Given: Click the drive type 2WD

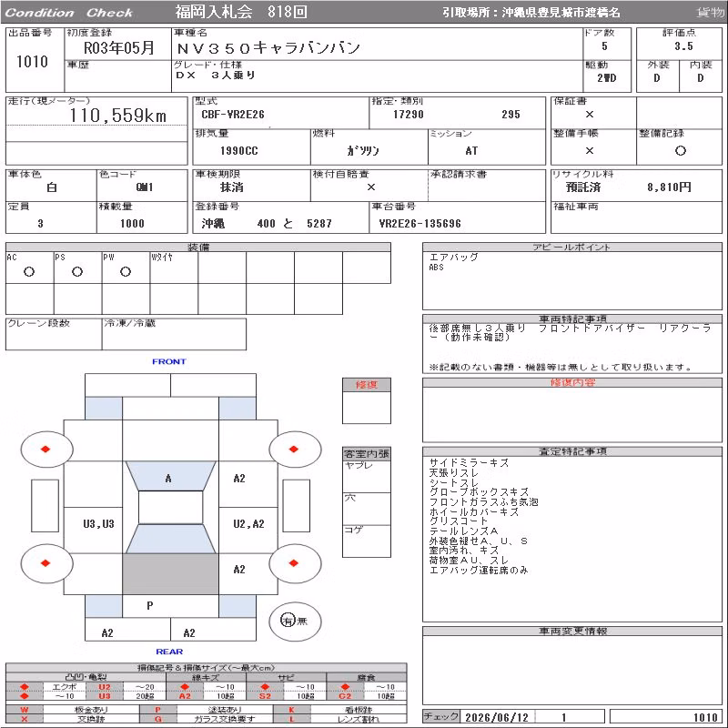Looking at the screenshot, I should pos(606,78).
